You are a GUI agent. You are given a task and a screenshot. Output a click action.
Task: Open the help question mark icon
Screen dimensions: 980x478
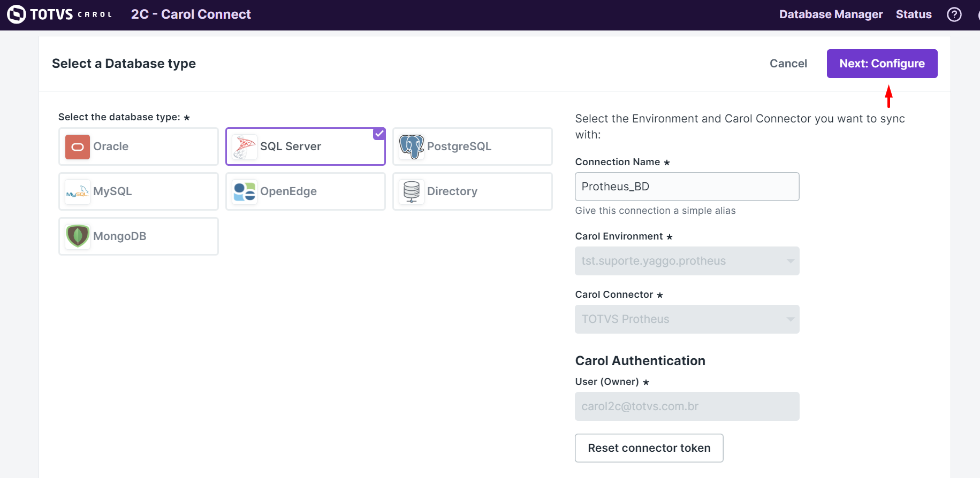pyautogui.click(x=954, y=14)
